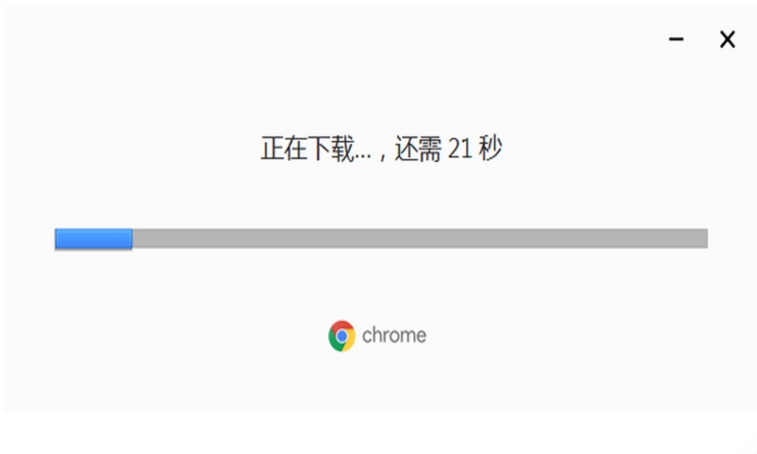The image size is (757, 454).
Task: Click the number 21 in status message
Action: [x=460, y=148]
